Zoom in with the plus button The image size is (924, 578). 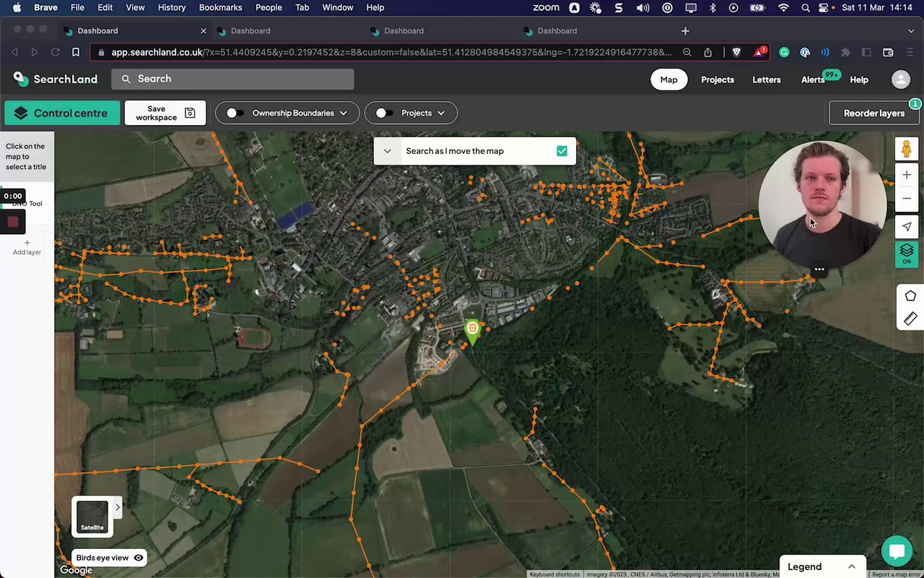tap(906, 175)
